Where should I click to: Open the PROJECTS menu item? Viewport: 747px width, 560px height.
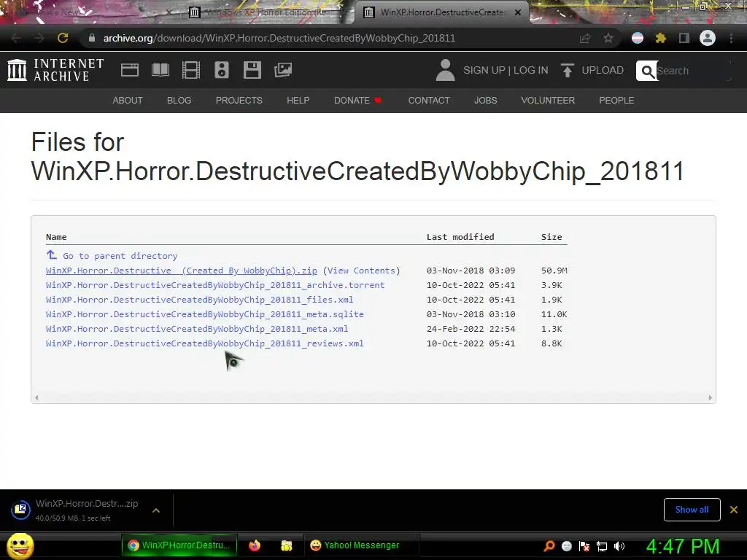[x=239, y=101]
